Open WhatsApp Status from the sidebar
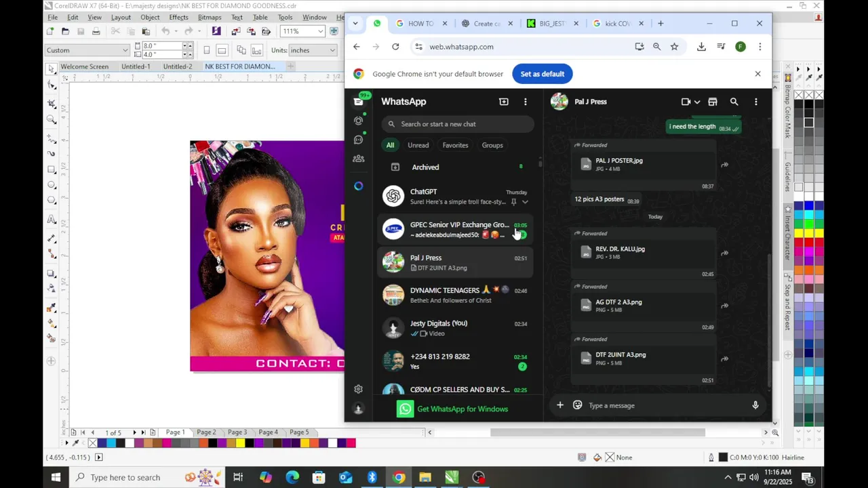Viewport: 868px width, 488px height. point(359,121)
